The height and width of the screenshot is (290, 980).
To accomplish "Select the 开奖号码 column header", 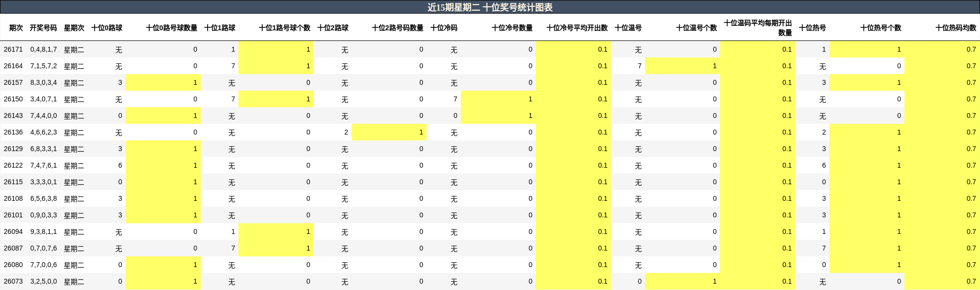I will coord(43,28).
